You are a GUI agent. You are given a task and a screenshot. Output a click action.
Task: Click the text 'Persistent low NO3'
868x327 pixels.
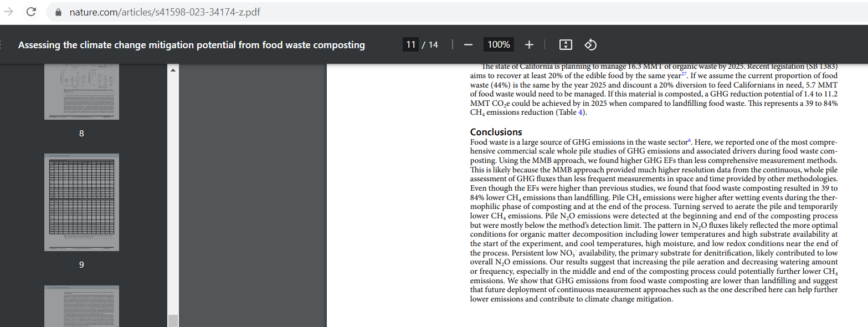coord(542,253)
